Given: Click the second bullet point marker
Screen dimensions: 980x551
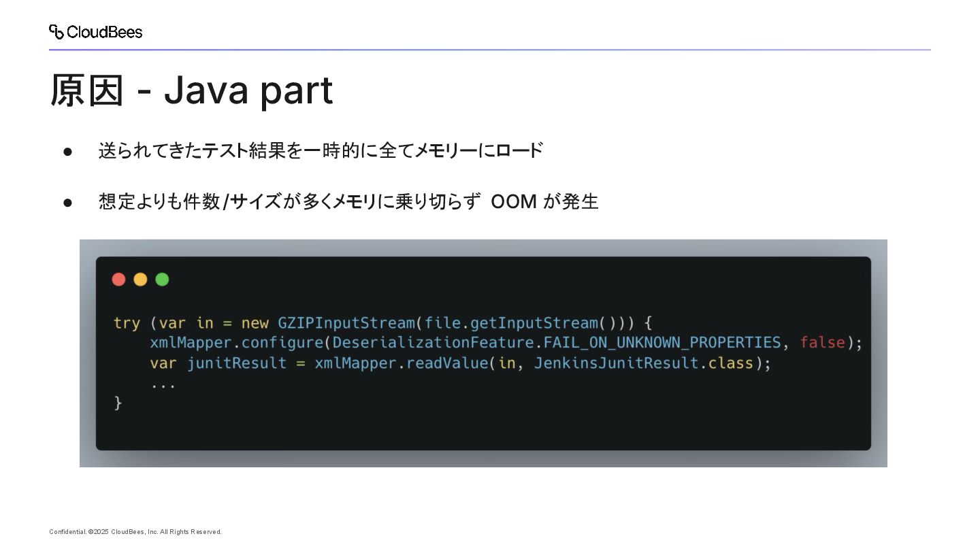Looking at the screenshot, I should (x=67, y=202).
